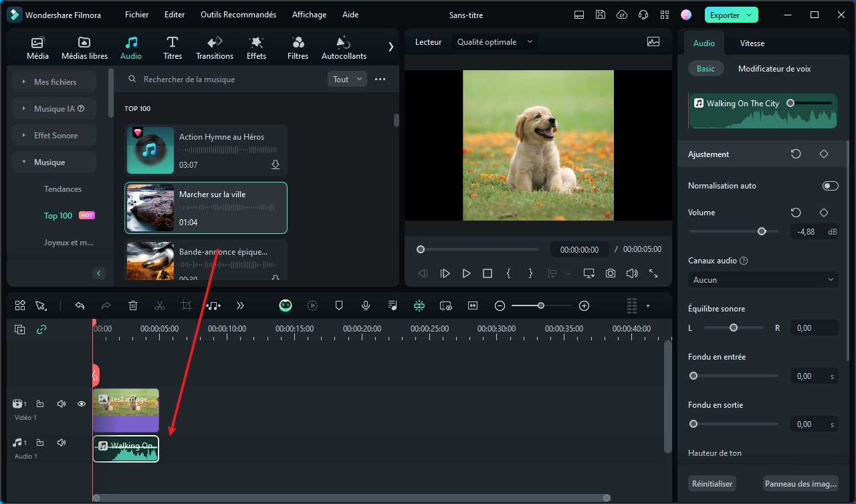Add a marker using the timeline toolbar marker icon
856x504 pixels.
coord(339,305)
